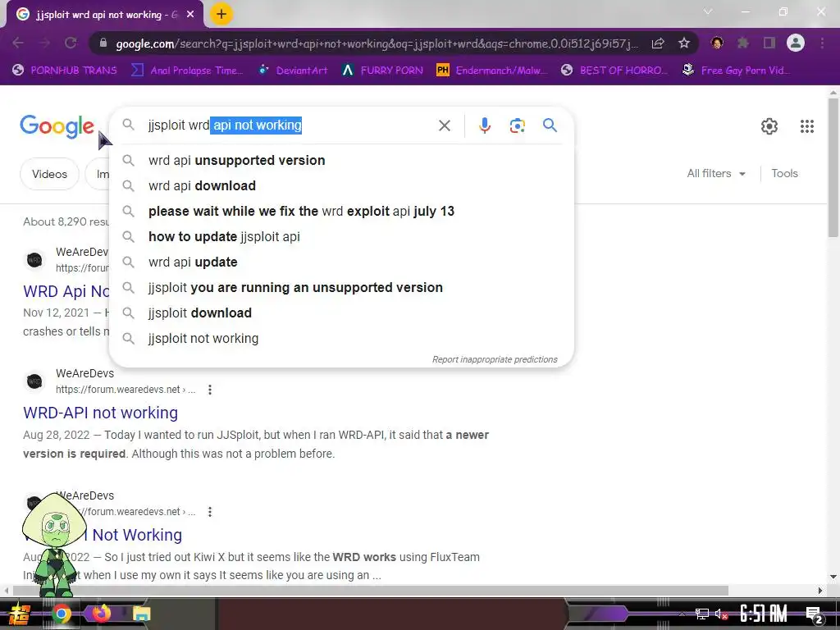Open WRD-API not working result
The width and height of the screenshot is (840, 630).
click(100, 413)
